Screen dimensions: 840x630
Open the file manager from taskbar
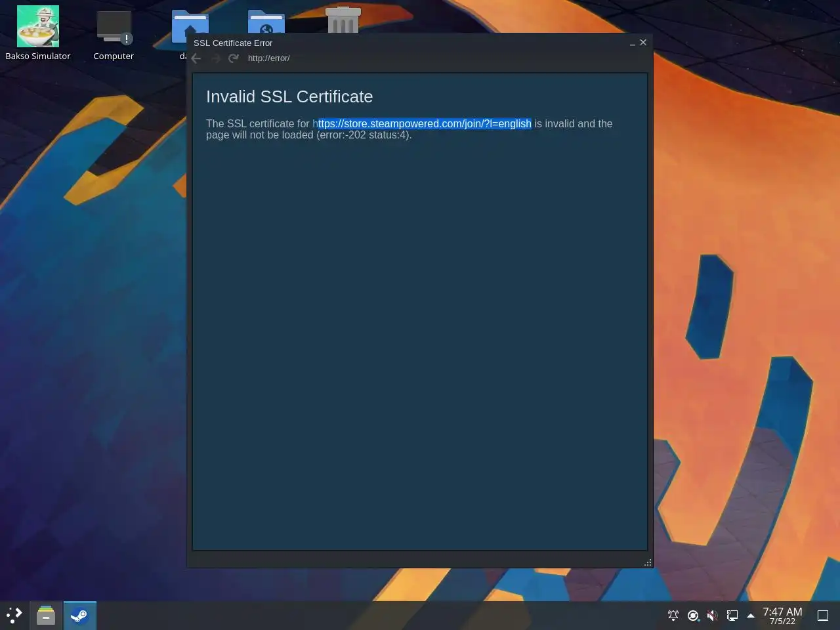tap(46, 616)
